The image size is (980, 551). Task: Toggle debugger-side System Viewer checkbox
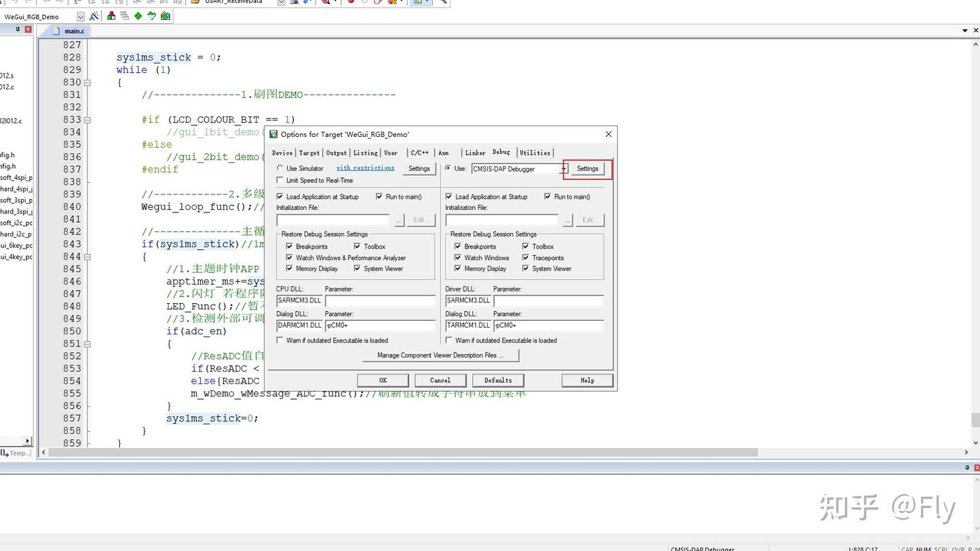[525, 269]
